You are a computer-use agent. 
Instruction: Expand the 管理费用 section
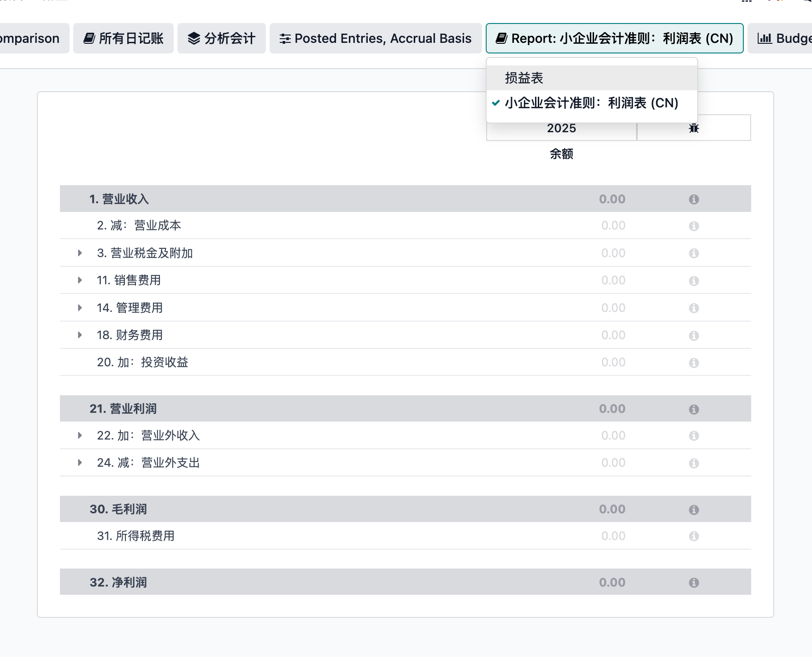click(80, 308)
